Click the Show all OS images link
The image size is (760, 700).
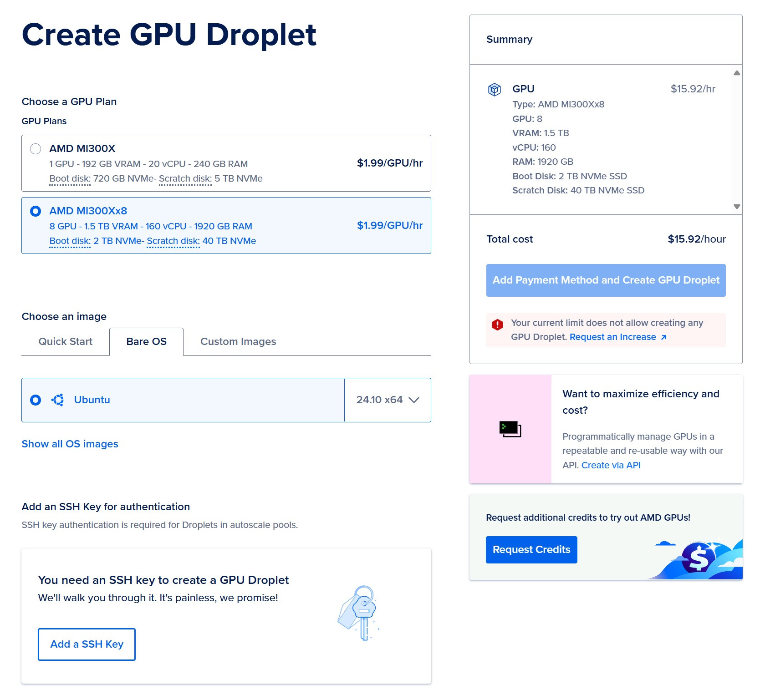tap(70, 444)
